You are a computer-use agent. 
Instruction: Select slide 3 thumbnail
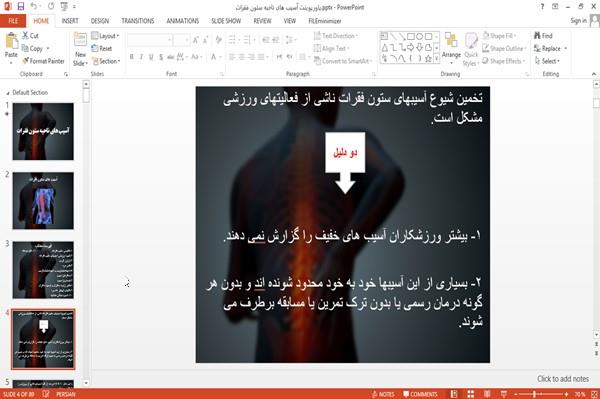tap(43, 270)
